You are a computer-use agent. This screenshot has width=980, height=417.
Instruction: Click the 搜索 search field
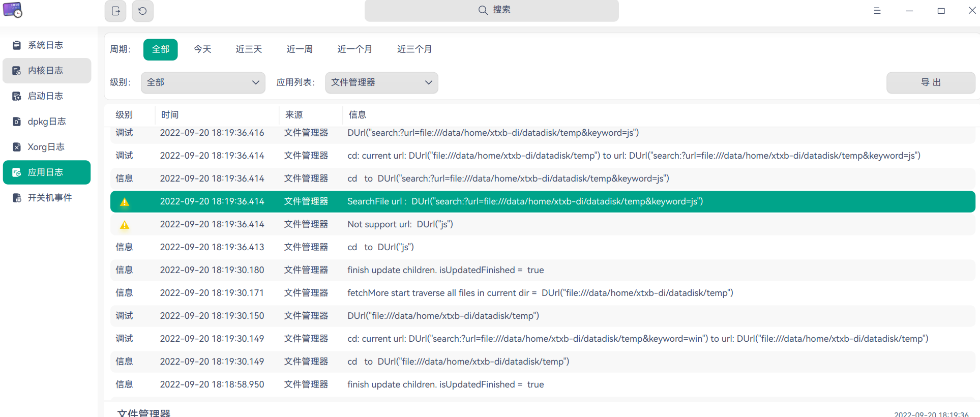[x=491, y=11]
